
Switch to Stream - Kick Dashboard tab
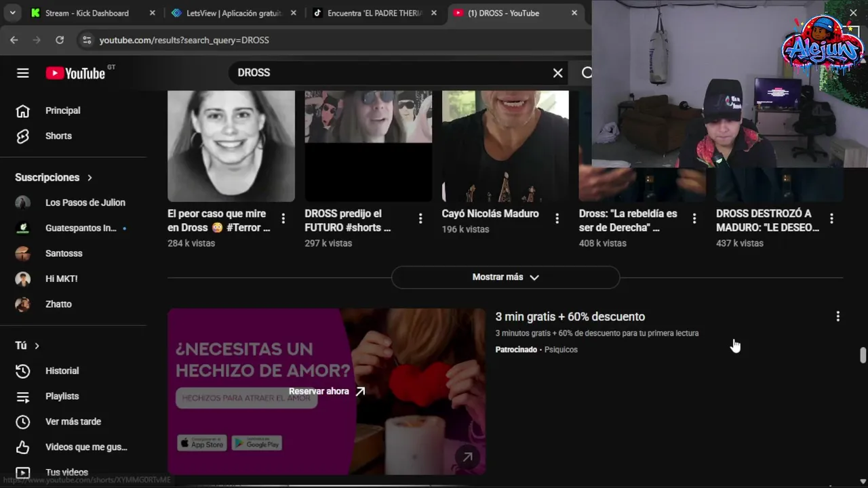tap(87, 13)
